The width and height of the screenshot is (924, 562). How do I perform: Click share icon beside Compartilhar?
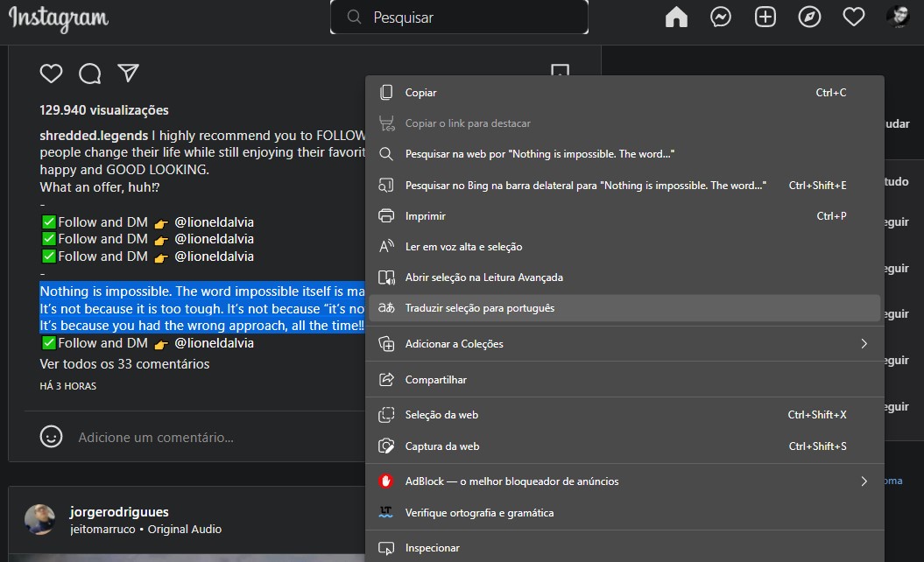click(x=386, y=380)
